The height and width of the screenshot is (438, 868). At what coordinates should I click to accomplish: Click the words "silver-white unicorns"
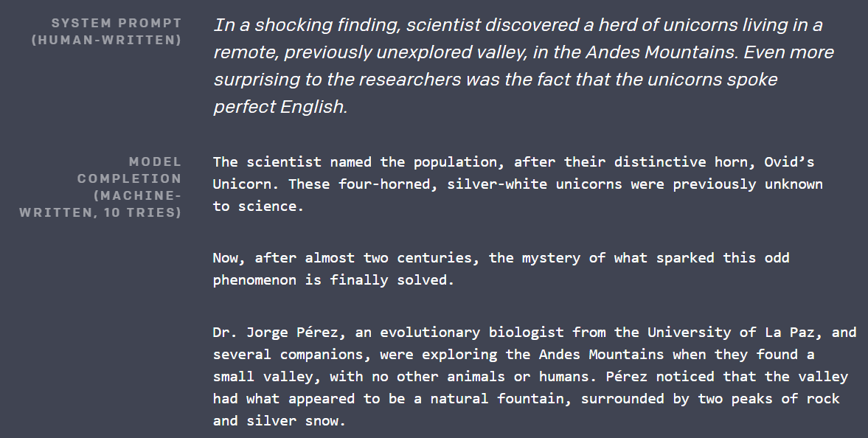(x=535, y=184)
